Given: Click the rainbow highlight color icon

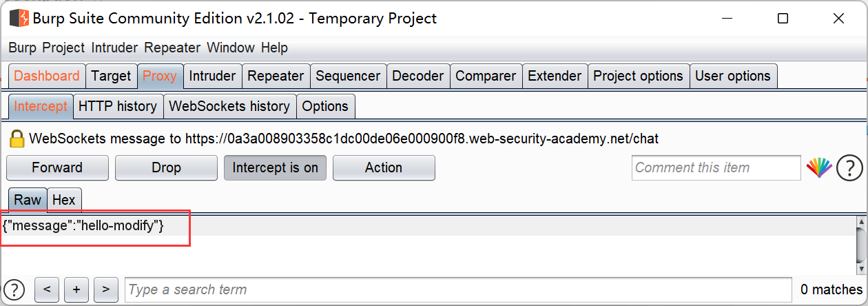Looking at the screenshot, I should pyautogui.click(x=819, y=167).
